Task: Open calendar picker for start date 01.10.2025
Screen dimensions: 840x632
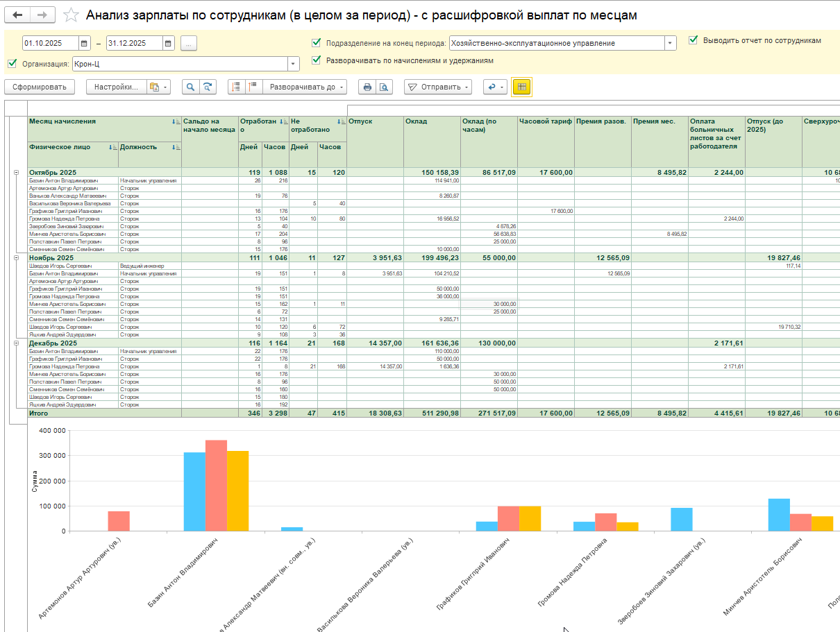Action: tap(85, 44)
